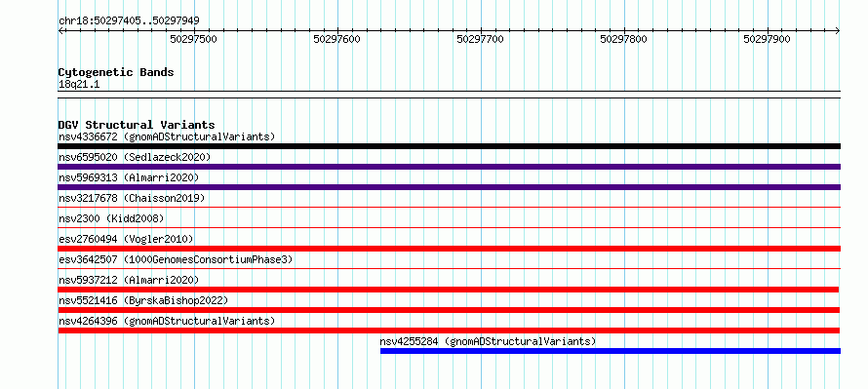
Task: Open the nsv5937212 (Almarri2020) label
Action: coord(129,280)
